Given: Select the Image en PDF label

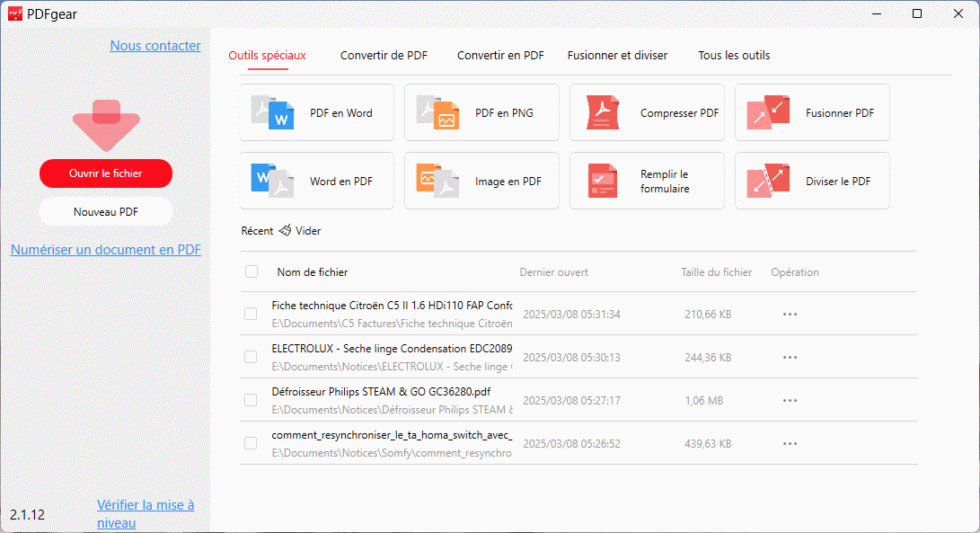Looking at the screenshot, I should (x=508, y=182).
